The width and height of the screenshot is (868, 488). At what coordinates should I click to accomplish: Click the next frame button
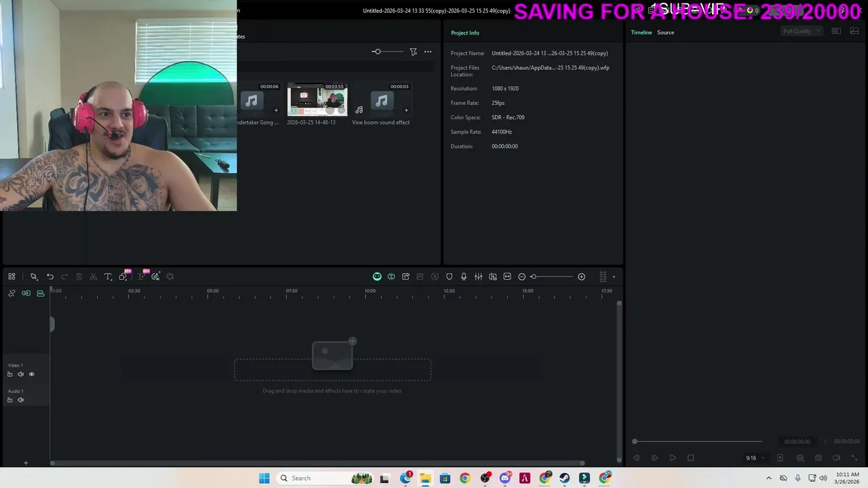(x=654, y=458)
